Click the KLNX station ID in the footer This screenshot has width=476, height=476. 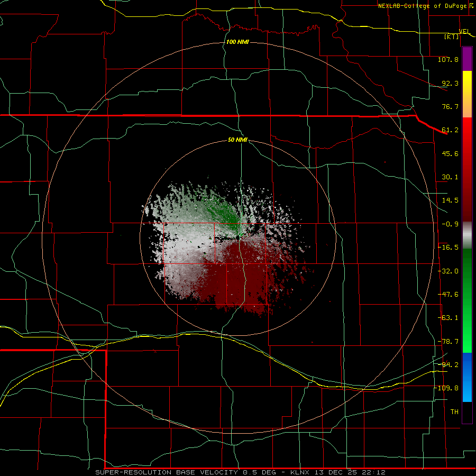click(x=299, y=472)
